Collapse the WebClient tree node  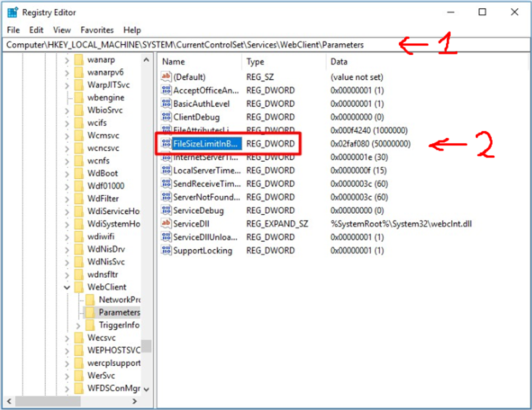point(67,288)
